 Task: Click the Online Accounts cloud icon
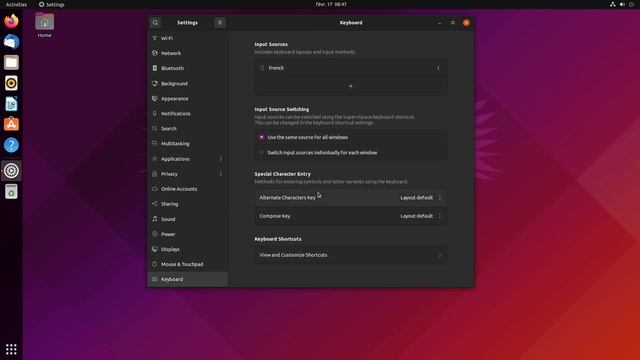coord(155,189)
